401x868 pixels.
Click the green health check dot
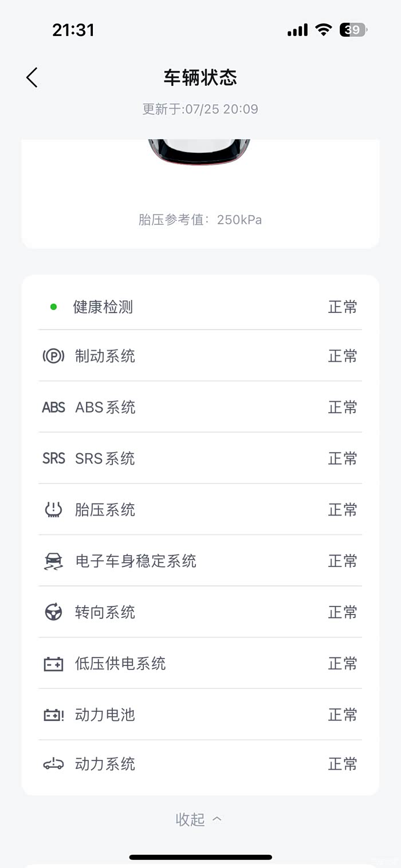pos(54,307)
